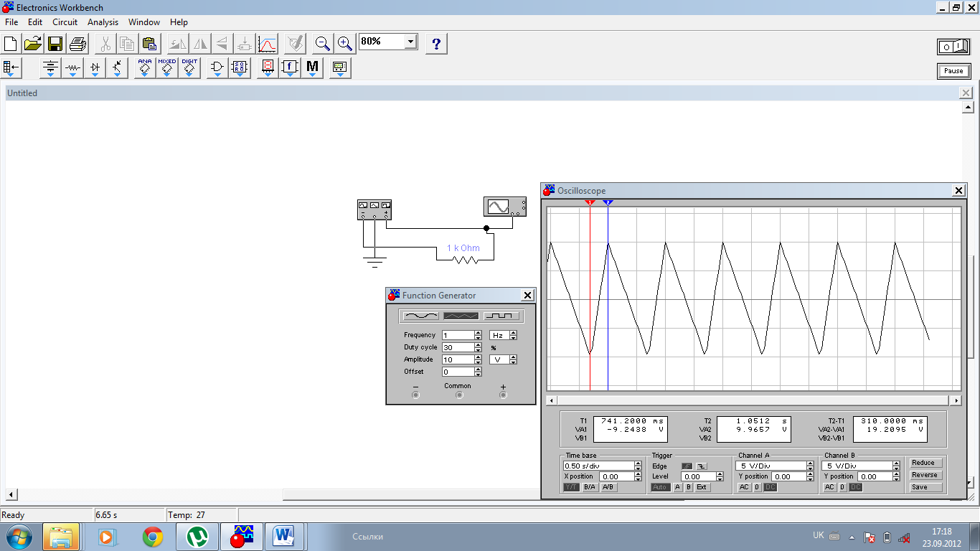Open the Analog ICs parts bin
This screenshot has width=980, height=551.
pos(145,69)
